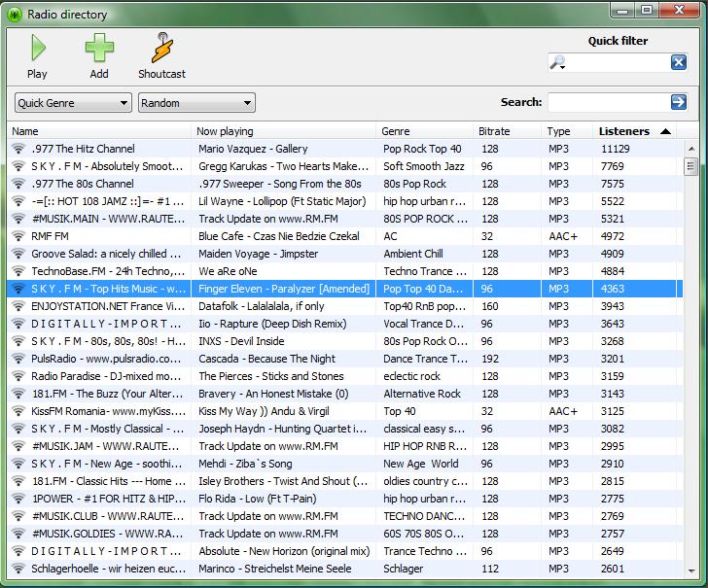
Task: Click radio icon of #MUSIK.CLUB row
Action: click(18, 516)
